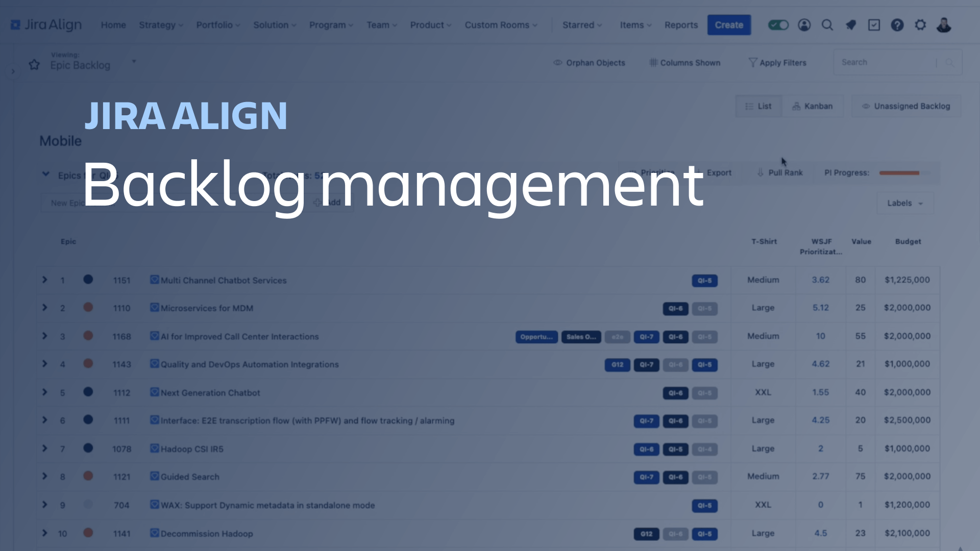Toggle the dark/light mode switch

777,25
